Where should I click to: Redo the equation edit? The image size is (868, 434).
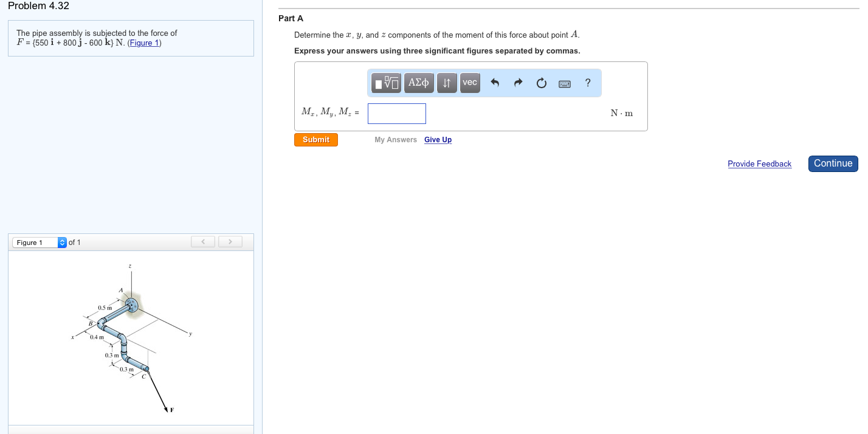[518, 83]
